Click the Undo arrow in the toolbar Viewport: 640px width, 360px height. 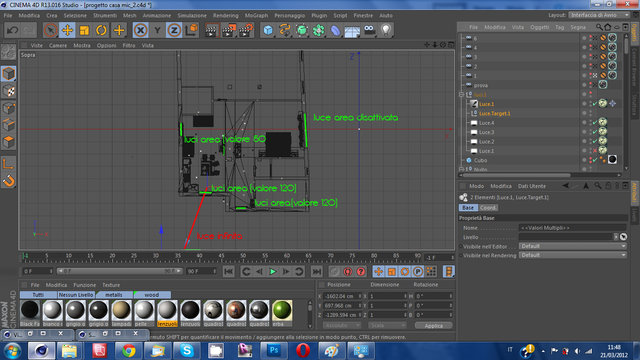(12, 30)
